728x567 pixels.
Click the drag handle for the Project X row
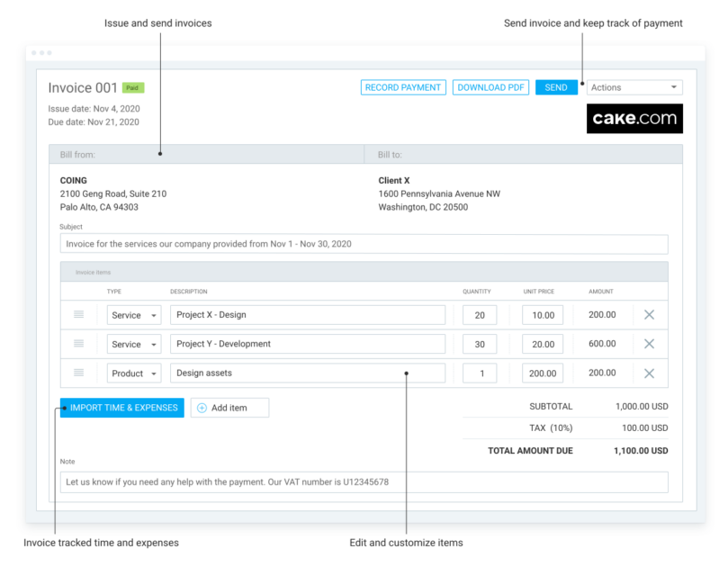[78, 314]
